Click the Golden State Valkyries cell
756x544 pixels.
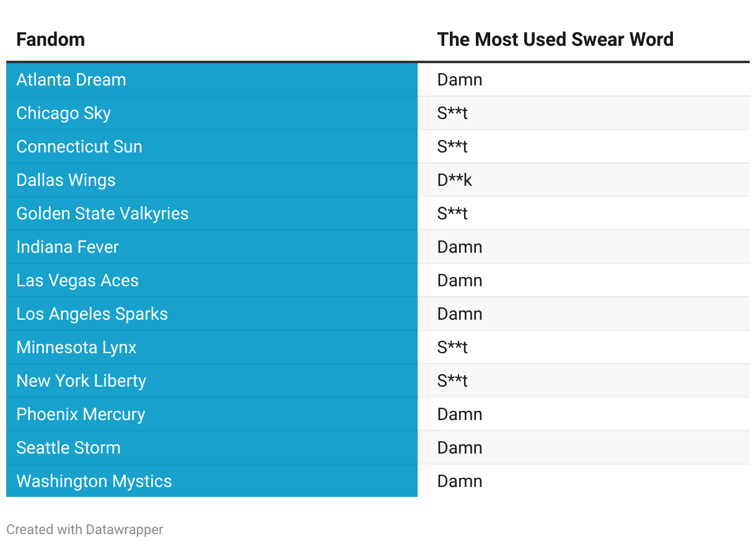pos(212,214)
